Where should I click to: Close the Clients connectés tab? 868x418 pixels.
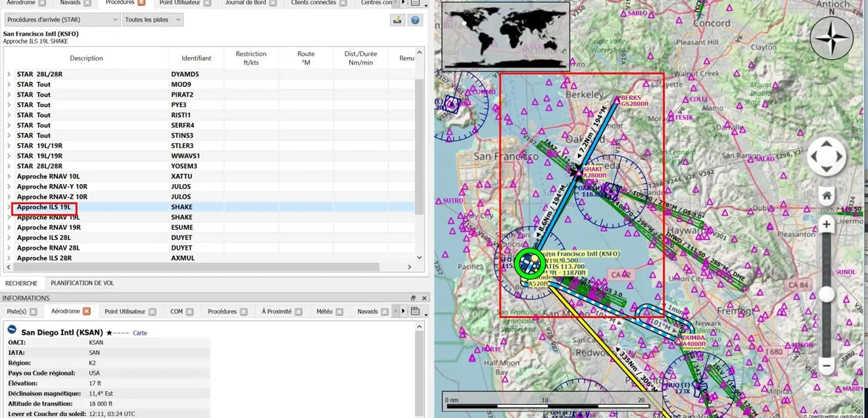click(343, 3)
